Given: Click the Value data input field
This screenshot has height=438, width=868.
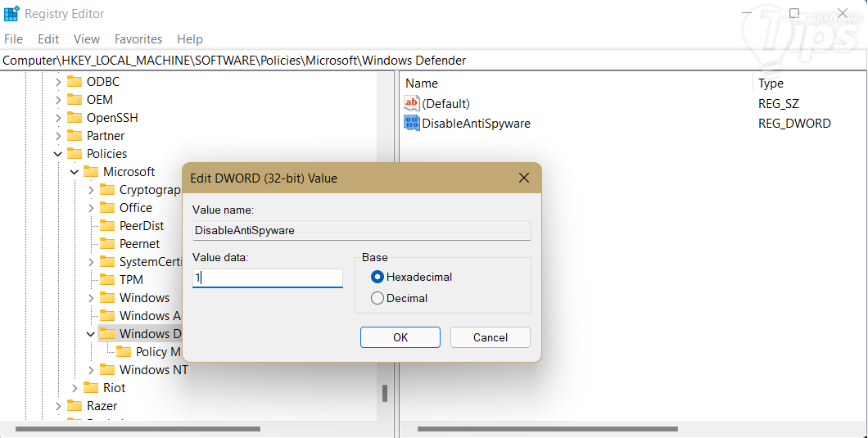Looking at the screenshot, I should coord(268,278).
